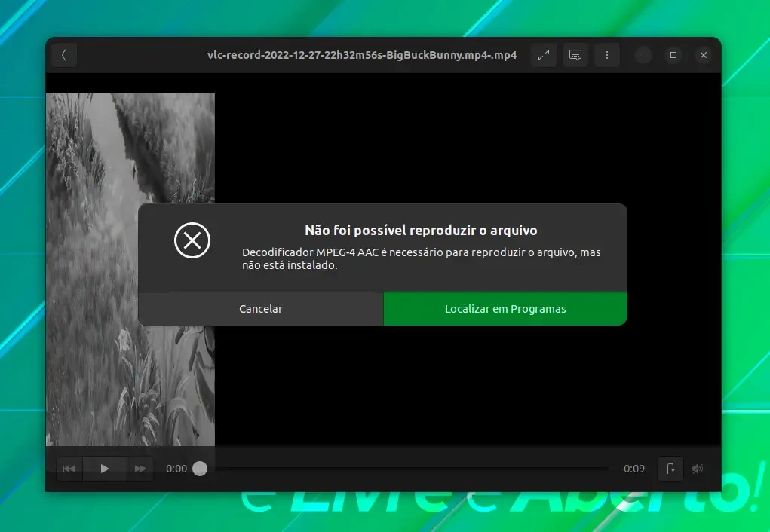Click the video title in header
The width and height of the screenshot is (770, 532).
click(362, 55)
